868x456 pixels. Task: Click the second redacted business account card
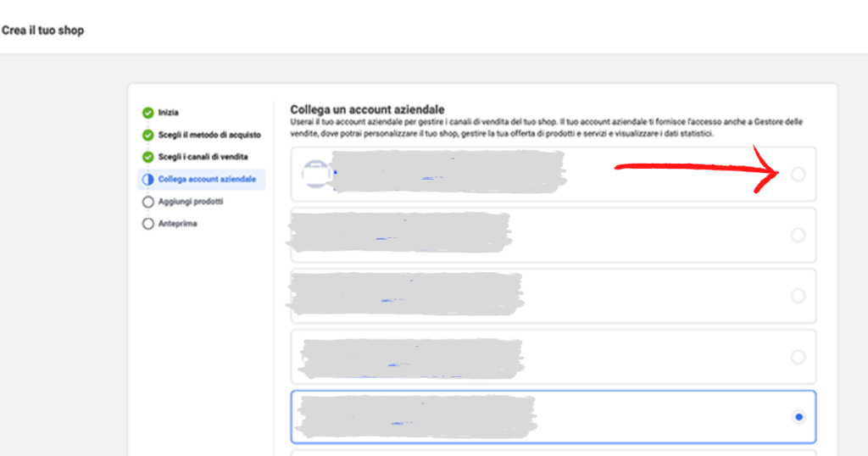554,235
